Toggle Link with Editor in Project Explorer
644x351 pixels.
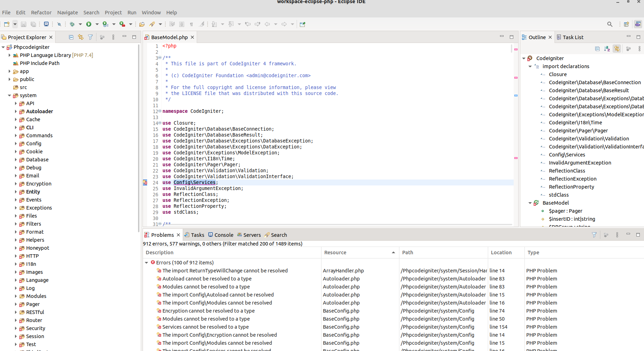81,37
